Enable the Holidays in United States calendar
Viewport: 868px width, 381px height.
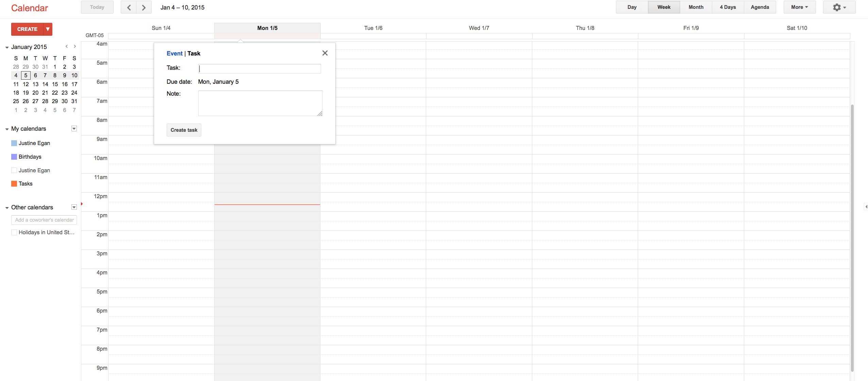(x=14, y=232)
